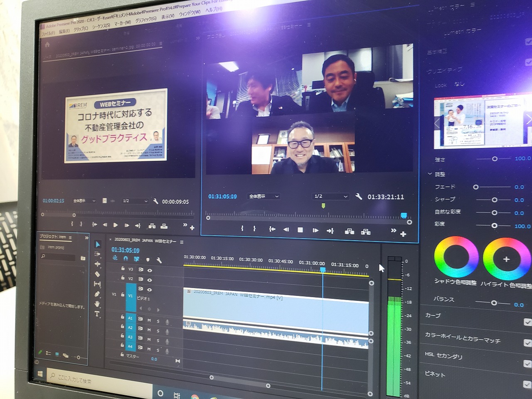Solo audio track A2
Viewport: 532px width, 399px height.
click(x=158, y=330)
